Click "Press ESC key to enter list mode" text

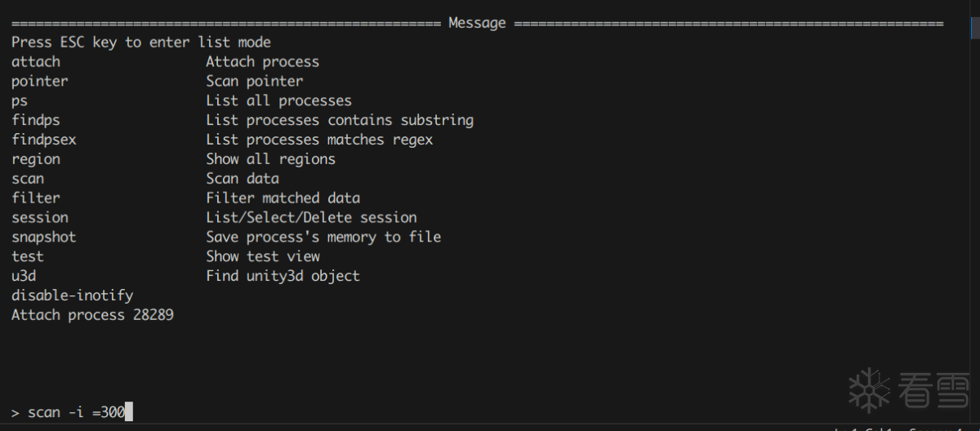tap(141, 42)
